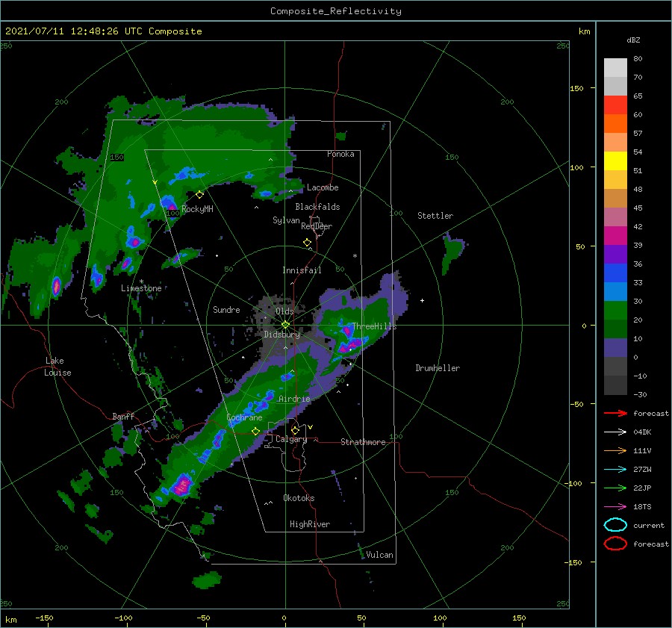
Task: Click the ThreeHills town label
Action: [x=374, y=326]
